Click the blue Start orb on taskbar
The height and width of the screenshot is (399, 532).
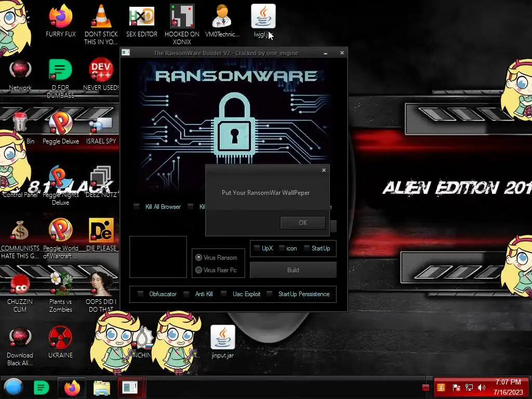(x=14, y=387)
